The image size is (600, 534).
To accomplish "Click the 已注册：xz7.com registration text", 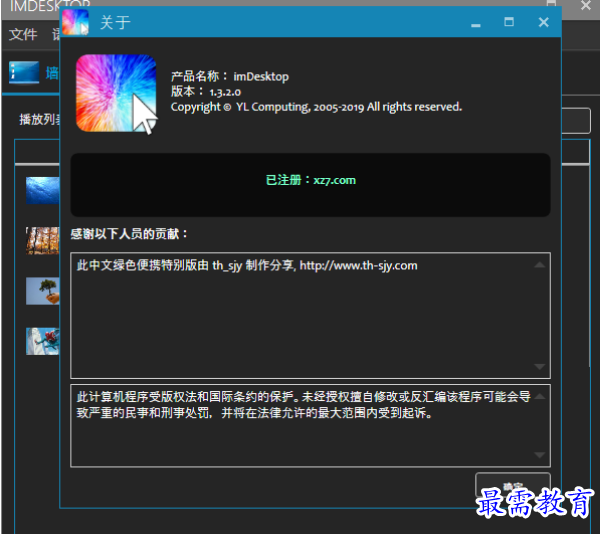I will tap(311, 180).
